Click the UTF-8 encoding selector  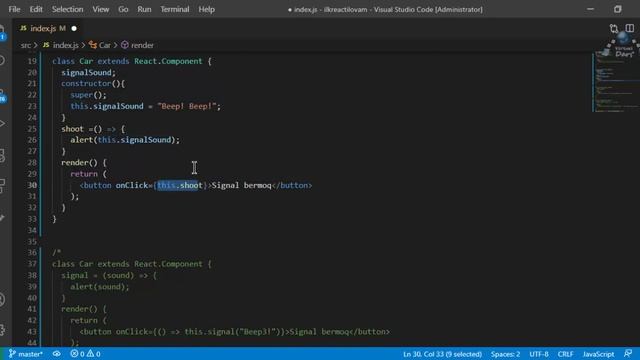[x=539, y=354]
